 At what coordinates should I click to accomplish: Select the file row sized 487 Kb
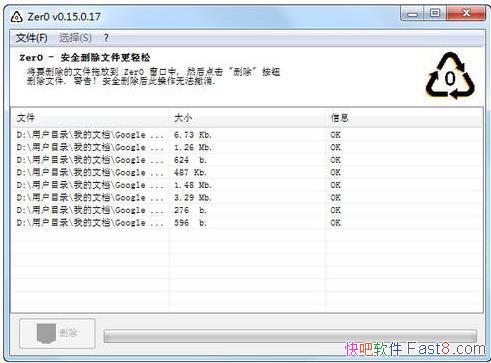point(247,172)
